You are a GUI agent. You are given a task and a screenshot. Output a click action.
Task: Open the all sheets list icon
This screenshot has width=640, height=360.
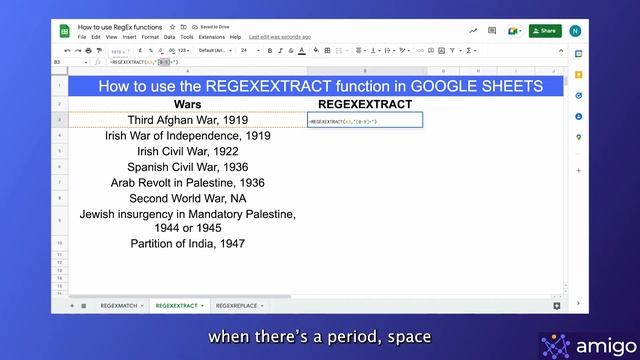[84, 306]
